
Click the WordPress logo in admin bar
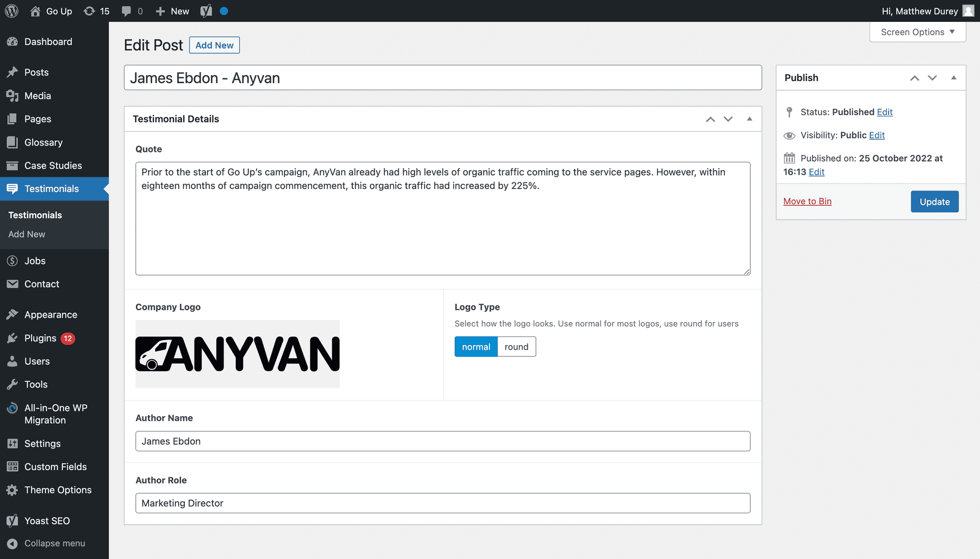tap(12, 11)
